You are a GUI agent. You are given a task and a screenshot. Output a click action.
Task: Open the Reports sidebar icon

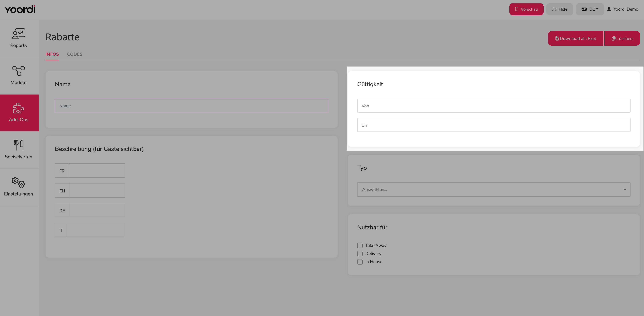(x=19, y=34)
